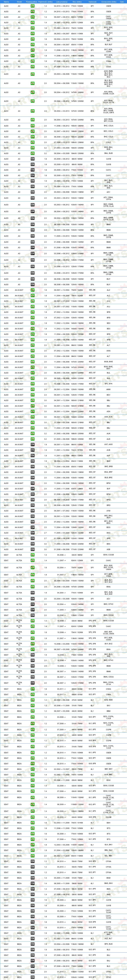Click diesel icon in A4 Avant BPP row

click(x=32, y=538)
